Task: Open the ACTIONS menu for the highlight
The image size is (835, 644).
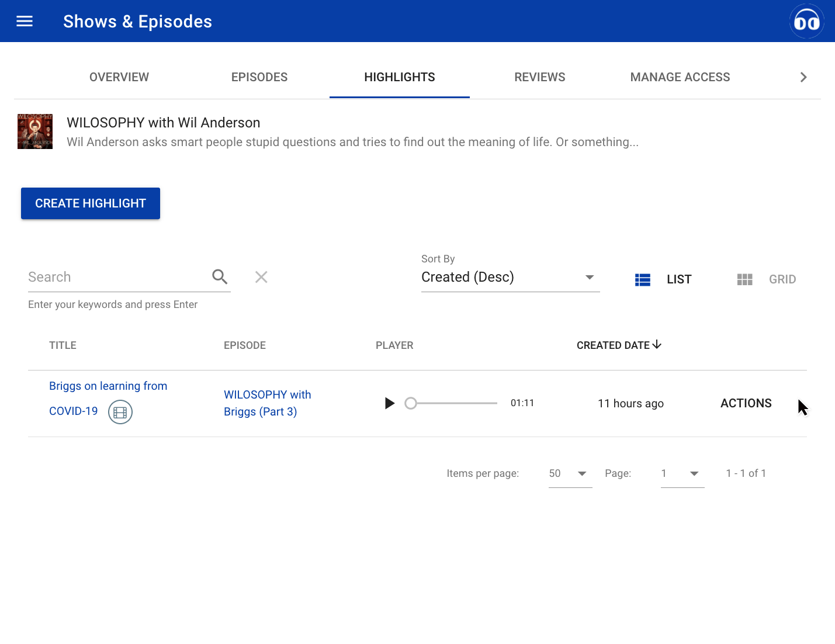Action: (x=746, y=403)
